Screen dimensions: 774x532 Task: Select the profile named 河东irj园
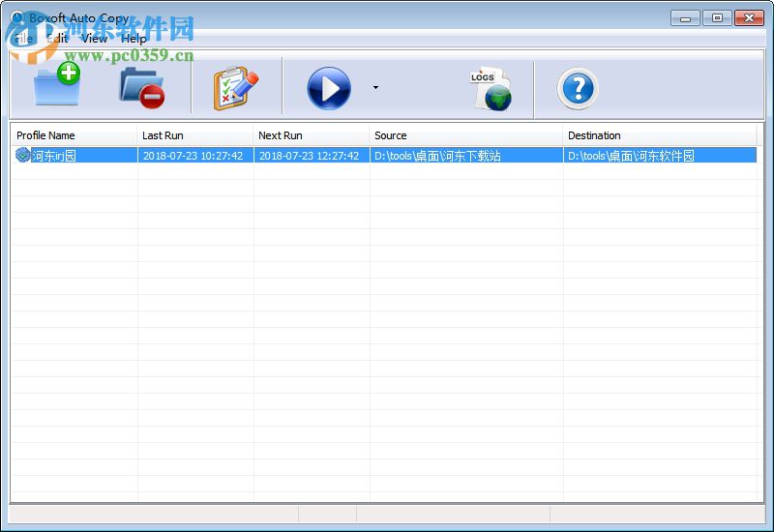tap(54, 156)
